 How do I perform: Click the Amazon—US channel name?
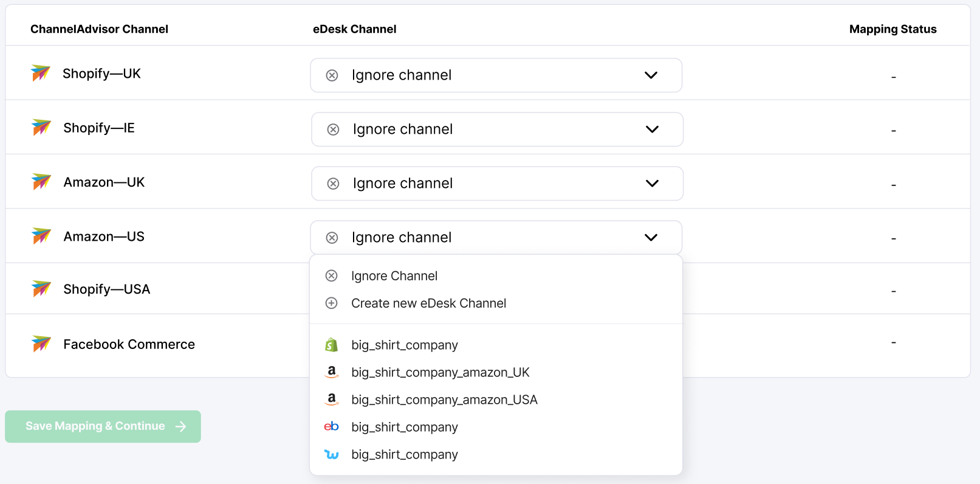pyautogui.click(x=104, y=236)
